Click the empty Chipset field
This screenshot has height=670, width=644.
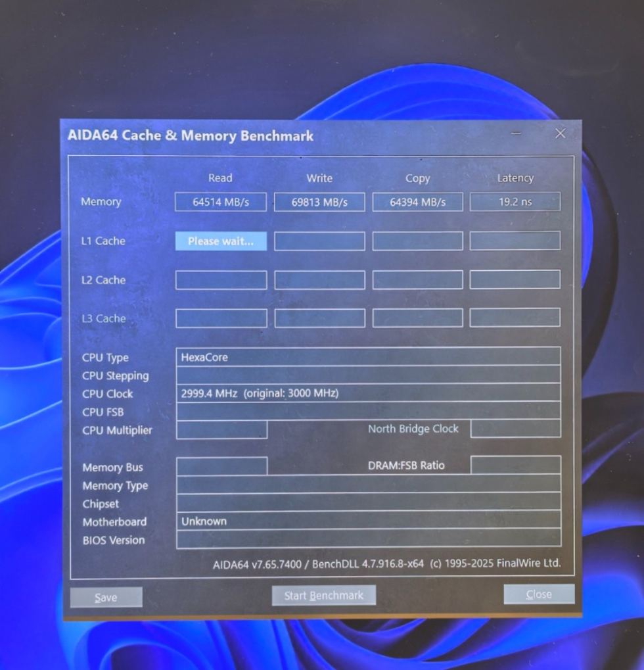tap(369, 502)
